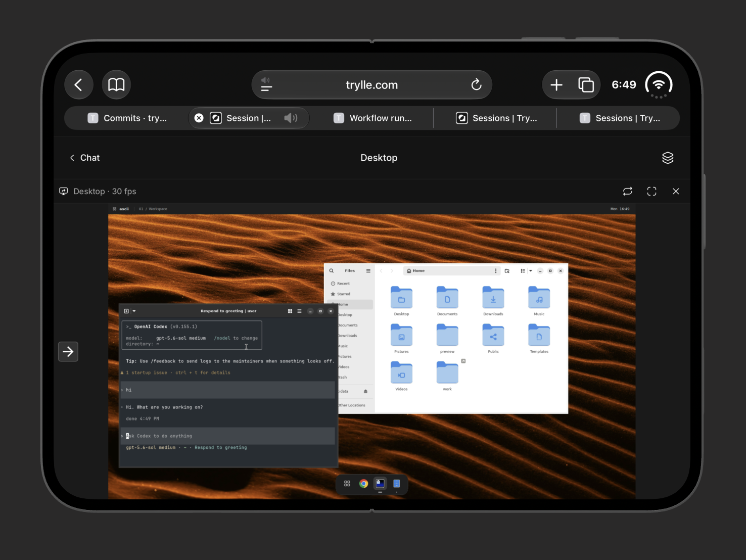
Task: Open the tab overview squares icon
Action: click(x=586, y=84)
